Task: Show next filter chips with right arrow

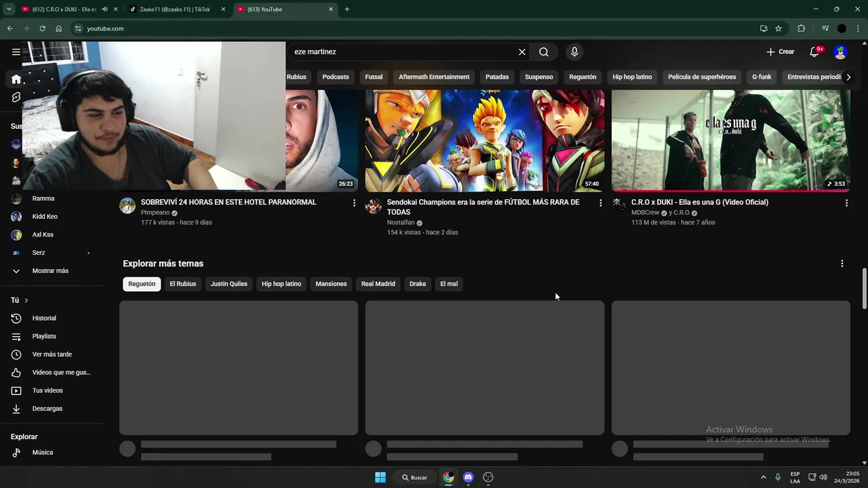Action: 848,77
